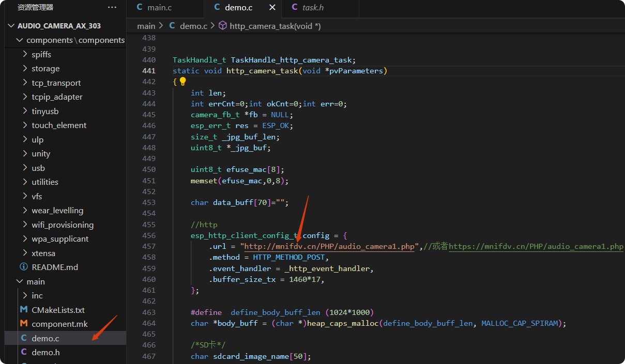Screen dimensions: 625x364
Task: Click the function symbol icon in breadcrumb
Action: [x=222, y=26]
